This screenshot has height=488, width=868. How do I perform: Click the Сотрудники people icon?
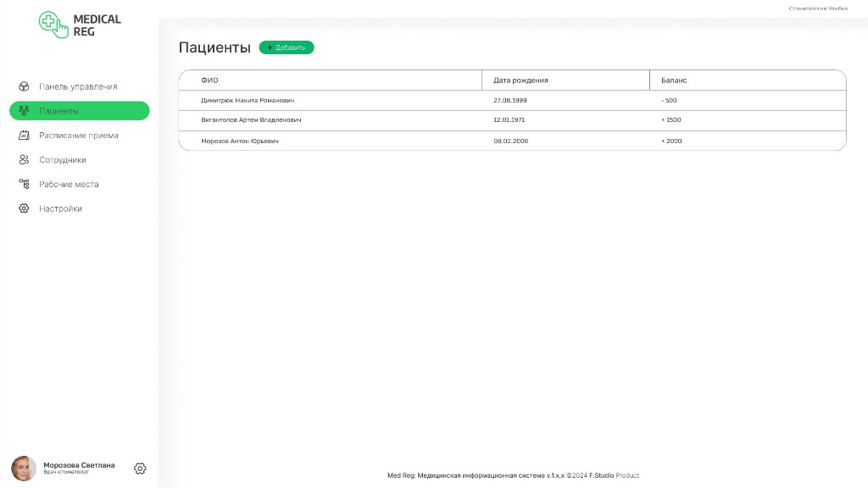24,159
